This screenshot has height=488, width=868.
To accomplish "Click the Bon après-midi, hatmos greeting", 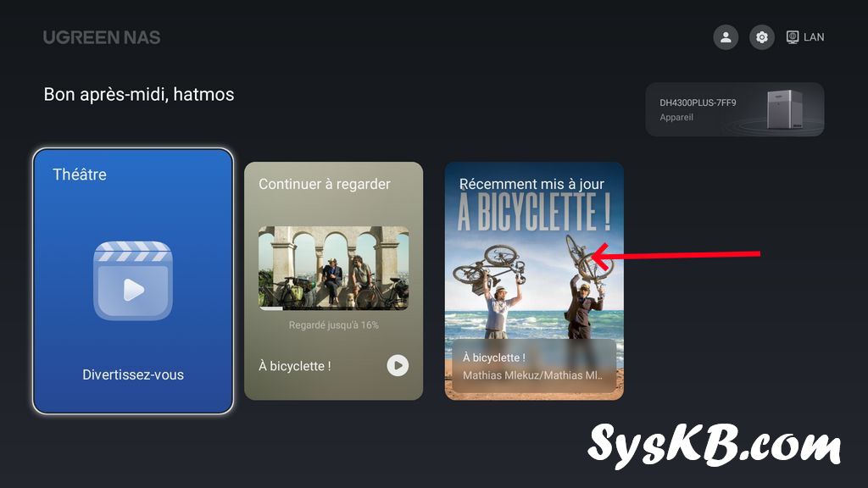I will pos(139,95).
